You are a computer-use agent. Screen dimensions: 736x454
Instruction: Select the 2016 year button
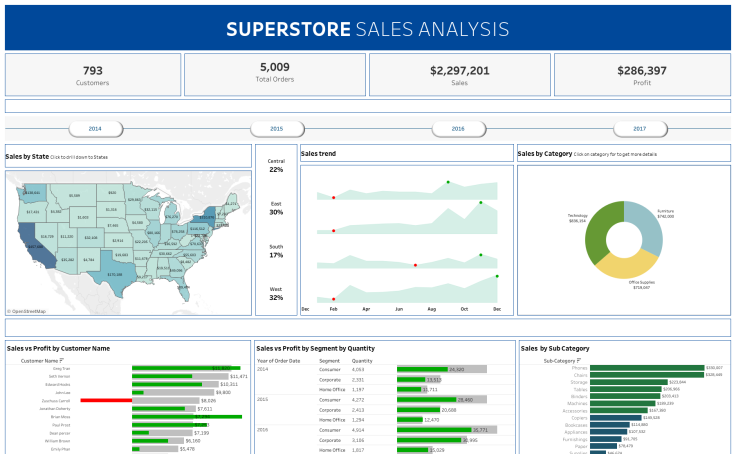[x=459, y=129]
